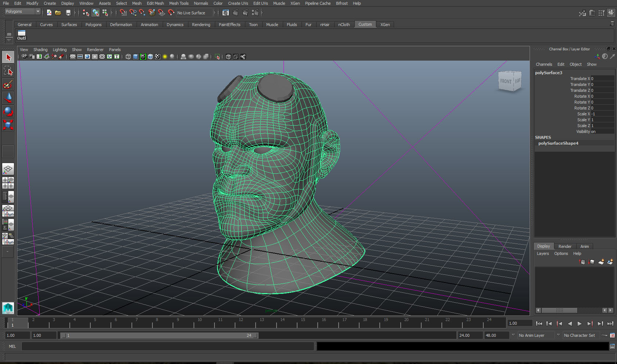Switch to four view layout
Image resolution: width=617 pixels, height=364 pixels.
pyautogui.click(x=8, y=183)
